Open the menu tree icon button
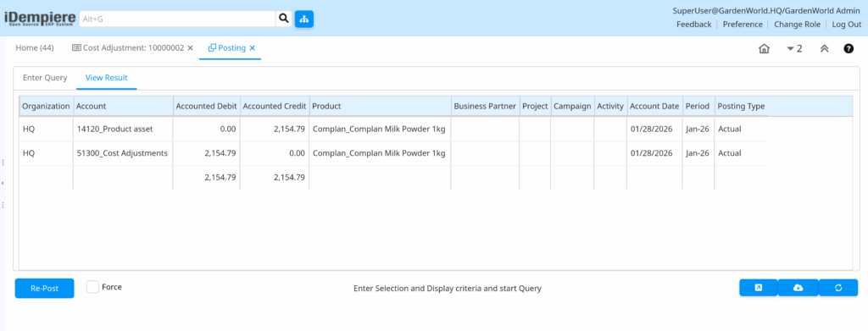The height and width of the screenshot is (331, 868). pos(304,19)
